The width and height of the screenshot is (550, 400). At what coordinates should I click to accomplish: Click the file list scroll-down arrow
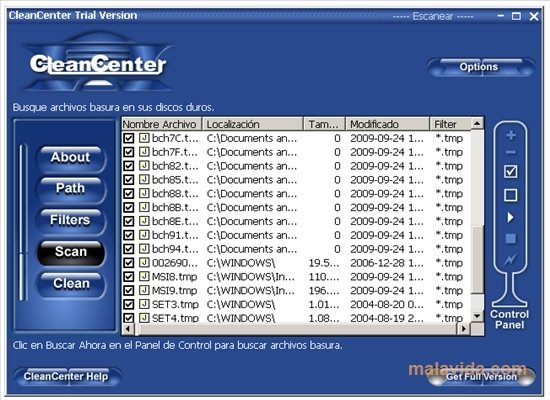tap(477, 316)
